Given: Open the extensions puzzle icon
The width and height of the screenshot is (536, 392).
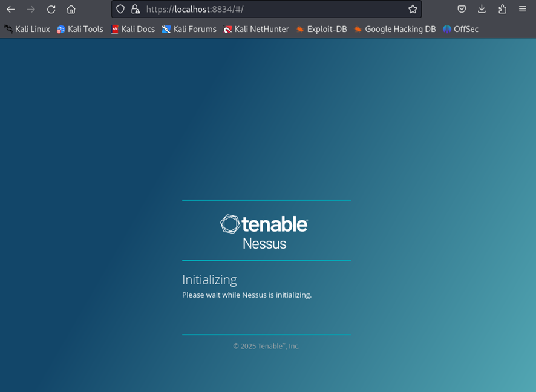Looking at the screenshot, I should click(x=502, y=9).
